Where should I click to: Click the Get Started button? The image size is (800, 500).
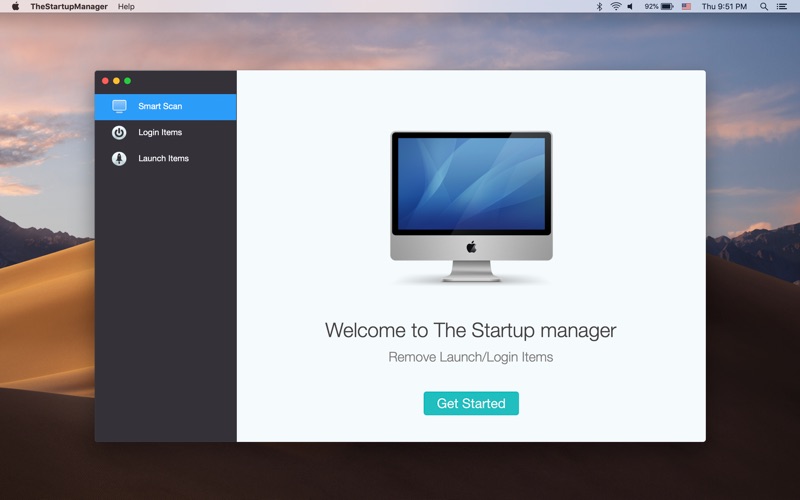[471, 403]
